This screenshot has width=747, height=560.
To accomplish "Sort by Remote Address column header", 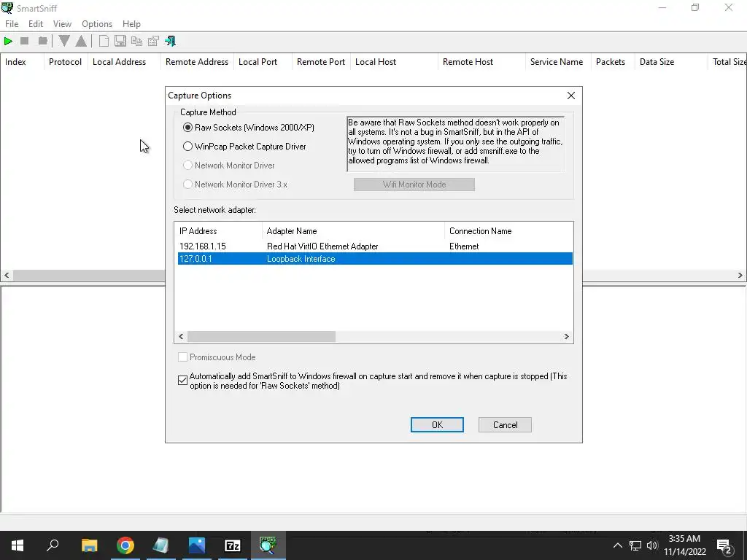I will coord(197,62).
